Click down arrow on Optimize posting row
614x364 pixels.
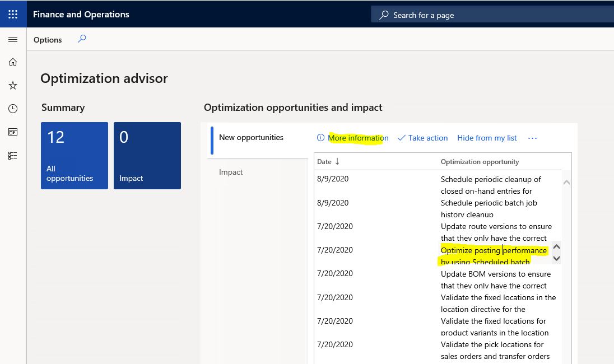coord(556,258)
